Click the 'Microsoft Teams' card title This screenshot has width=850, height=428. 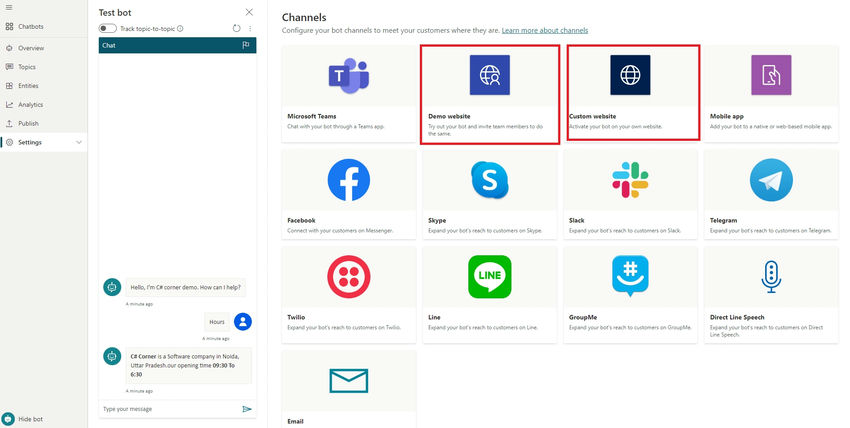[312, 116]
